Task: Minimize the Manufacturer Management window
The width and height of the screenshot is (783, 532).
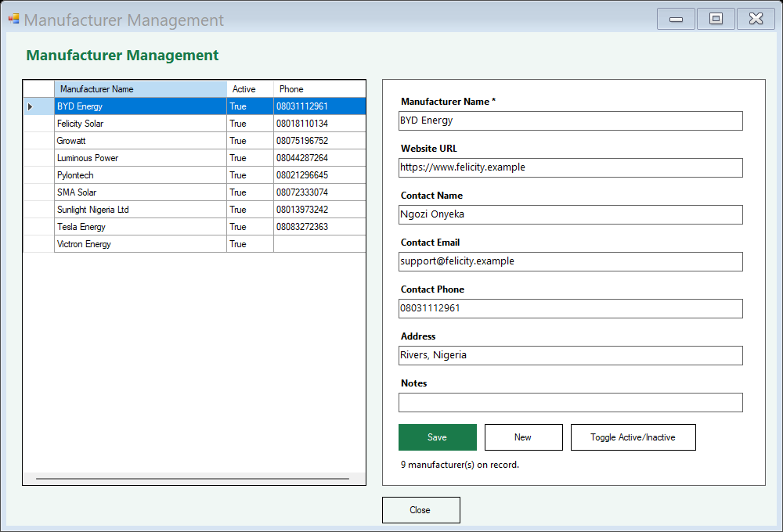Action: tap(676, 19)
